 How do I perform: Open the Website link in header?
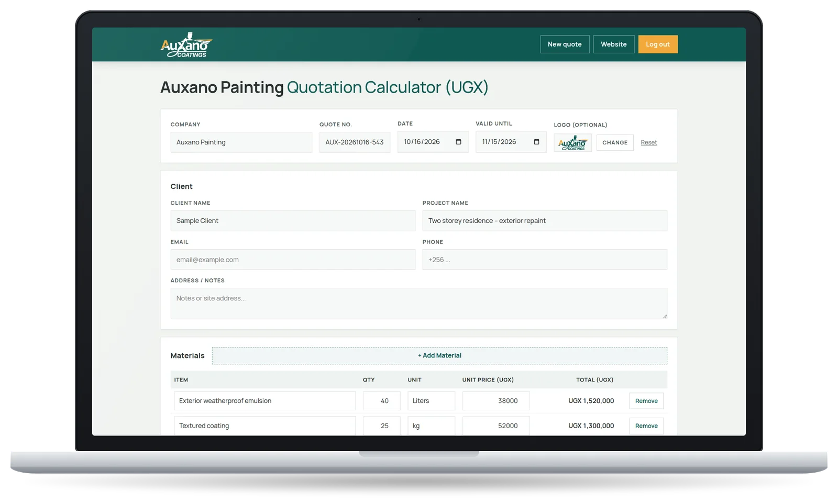614,44
